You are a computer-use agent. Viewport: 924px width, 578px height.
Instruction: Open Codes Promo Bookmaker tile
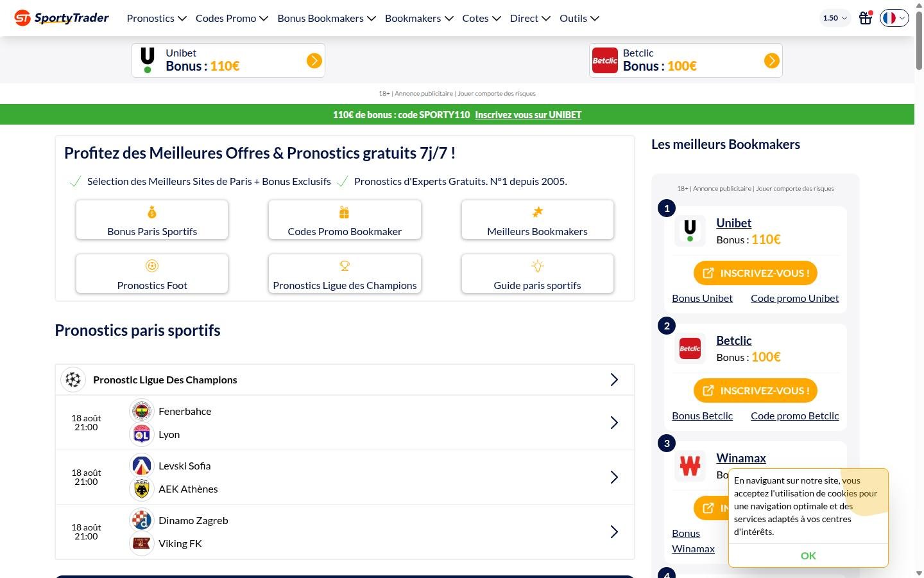(x=345, y=220)
